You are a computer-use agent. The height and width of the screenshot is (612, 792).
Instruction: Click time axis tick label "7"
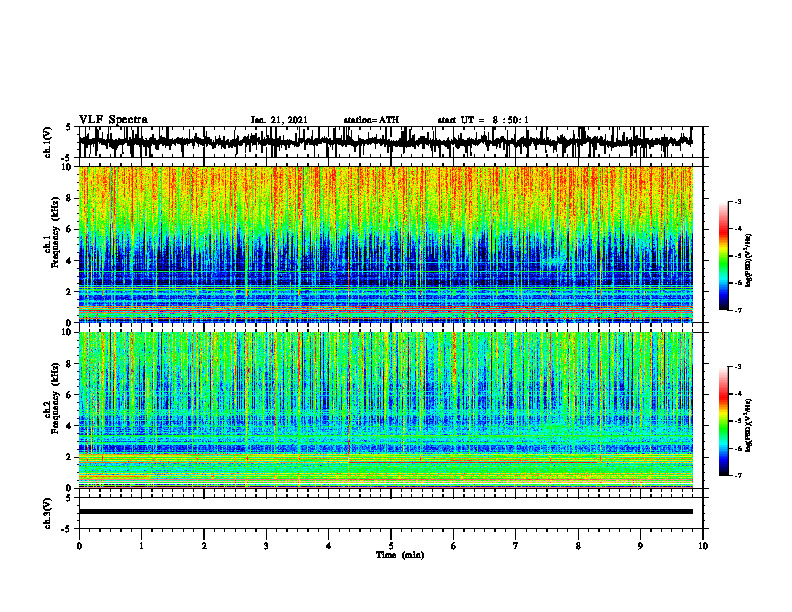516,546
